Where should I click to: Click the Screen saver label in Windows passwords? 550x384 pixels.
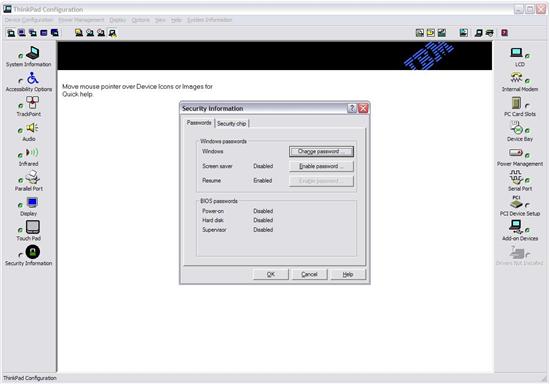click(217, 166)
